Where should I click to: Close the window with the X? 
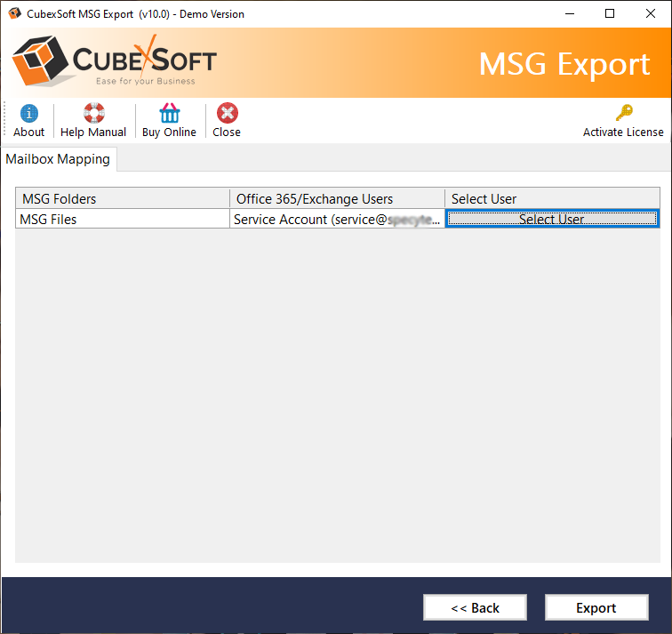coord(650,13)
